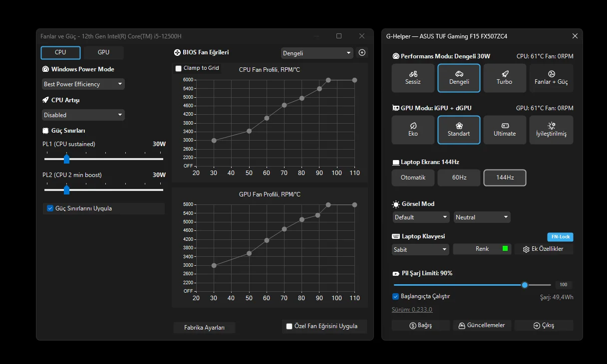Image resolution: width=607 pixels, height=364 pixels.
Task: Set the laptop screen to 60Hz
Action: point(459,178)
